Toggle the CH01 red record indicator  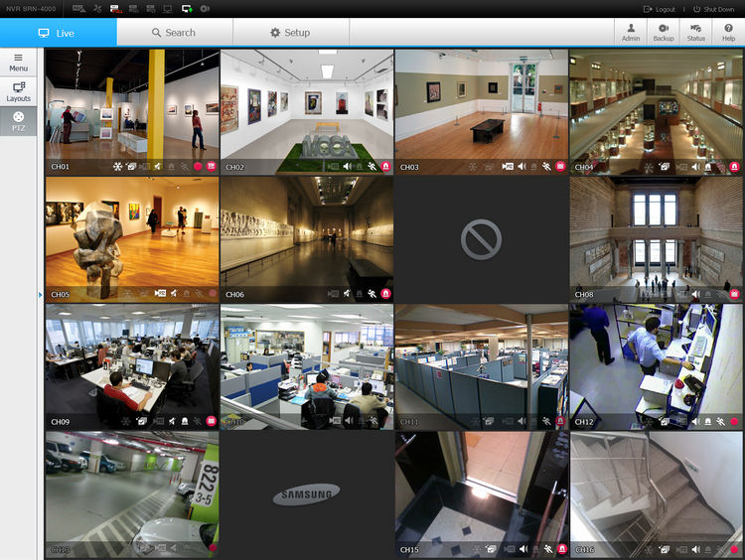click(198, 167)
